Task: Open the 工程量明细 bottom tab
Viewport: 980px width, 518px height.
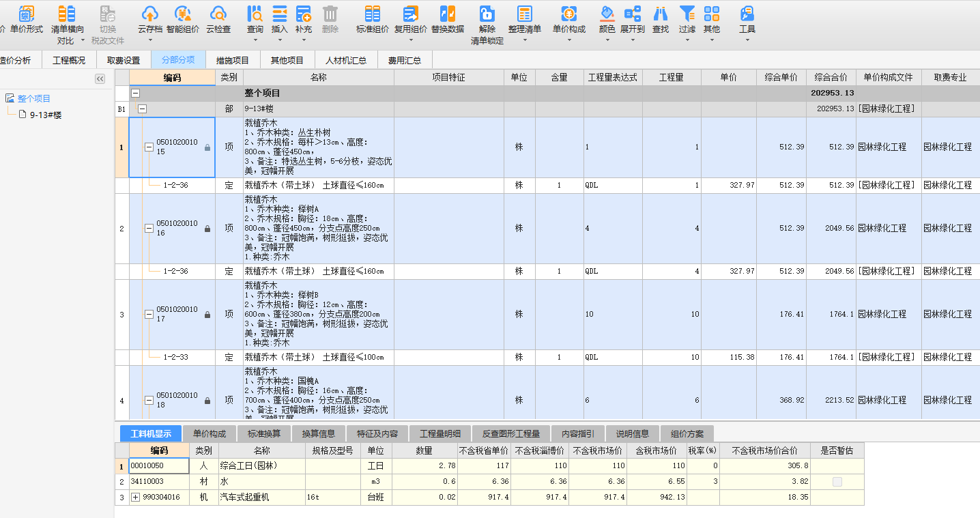Action: 439,433
